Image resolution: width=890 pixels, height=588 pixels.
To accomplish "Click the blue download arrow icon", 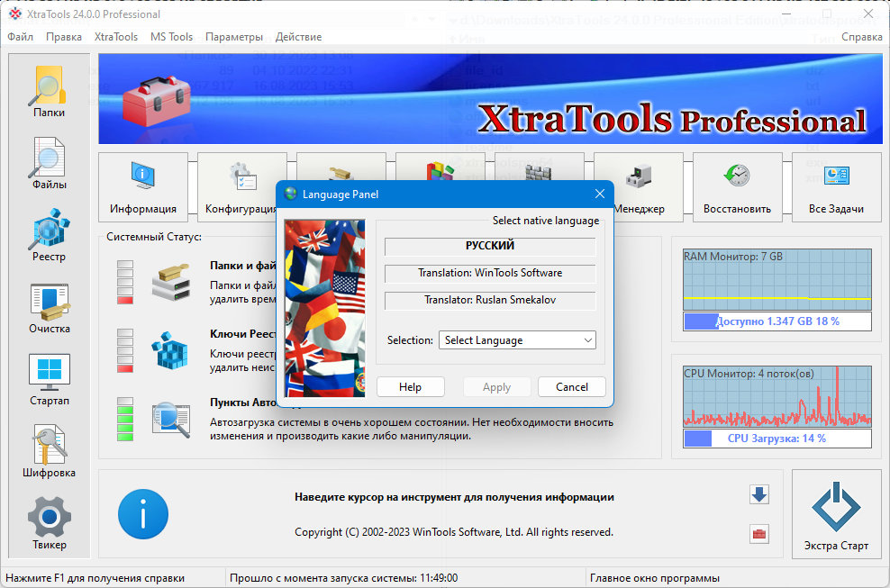I will [758, 494].
